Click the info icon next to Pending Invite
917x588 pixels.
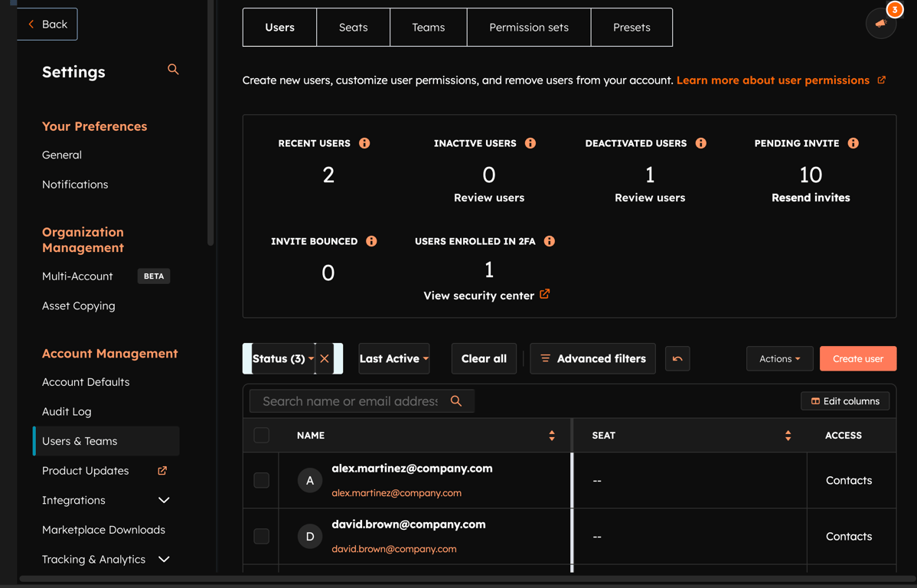(853, 142)
